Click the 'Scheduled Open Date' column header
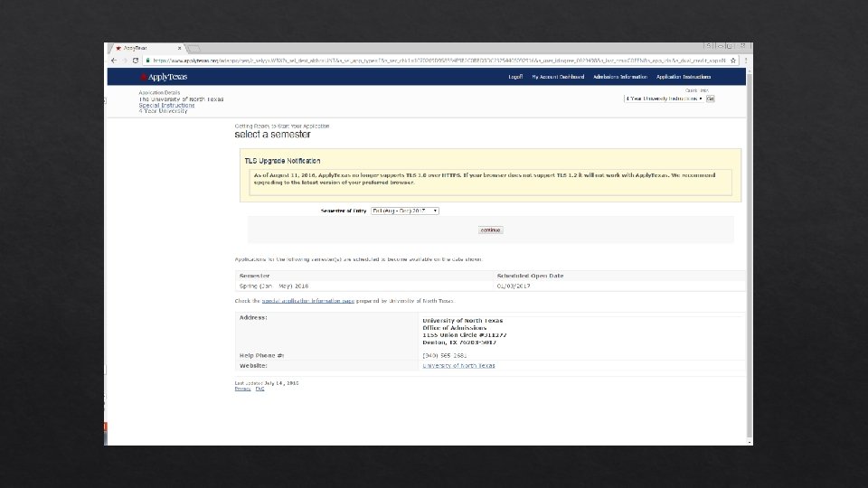 pos(530,276)
